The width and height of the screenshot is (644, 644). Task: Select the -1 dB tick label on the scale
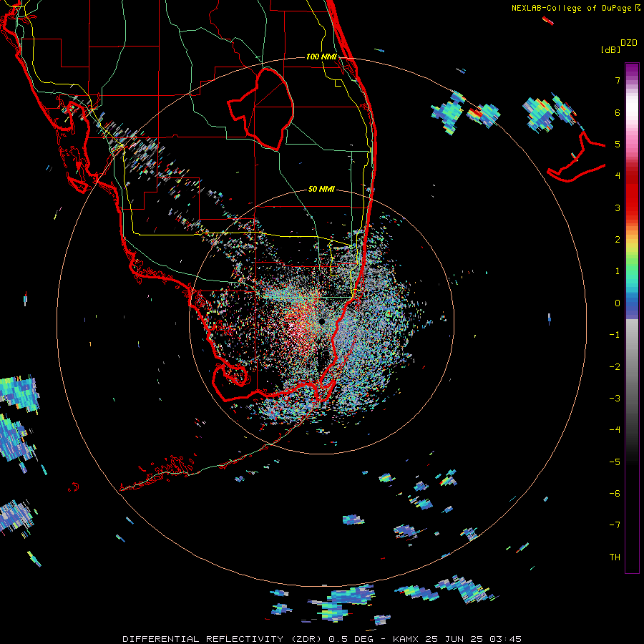[615, 335]
